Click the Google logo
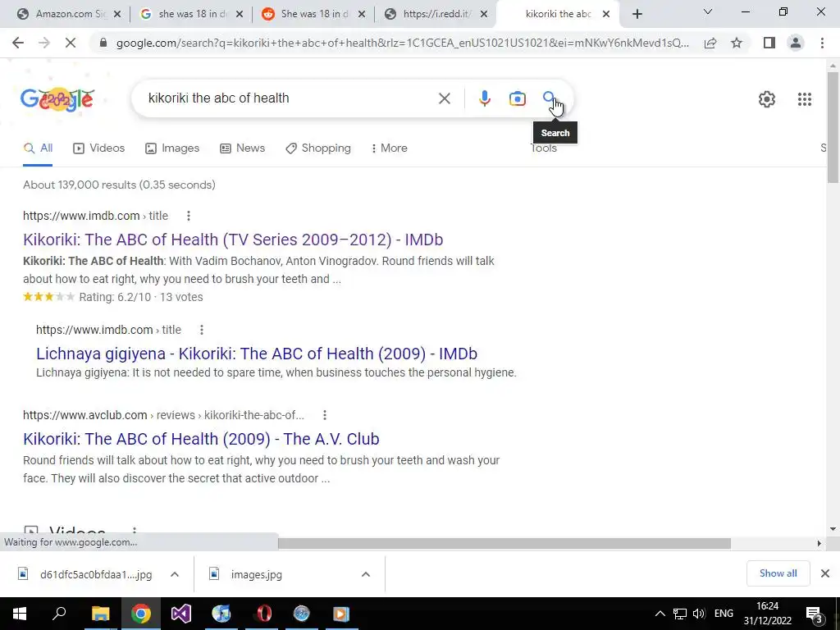Image resolution: width=840 pixels, height=630 pixels. (58, 99)
